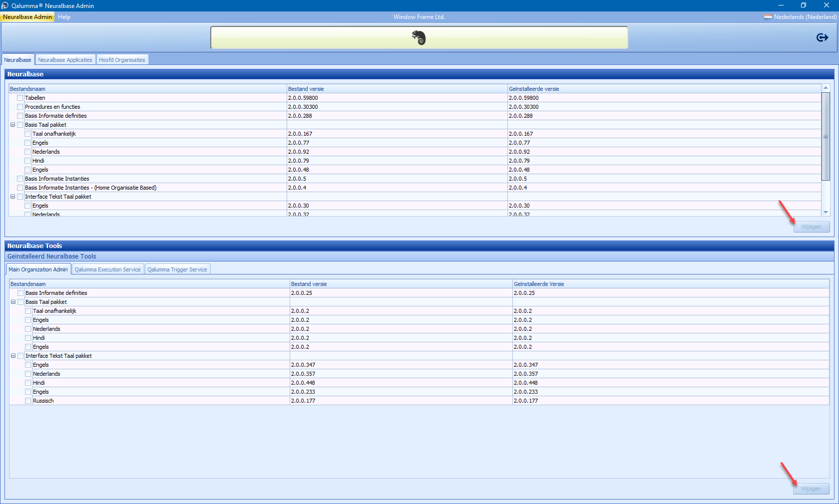Click the logout arrow icon
This screenshot has height=504, width=839.
point(822,37)
